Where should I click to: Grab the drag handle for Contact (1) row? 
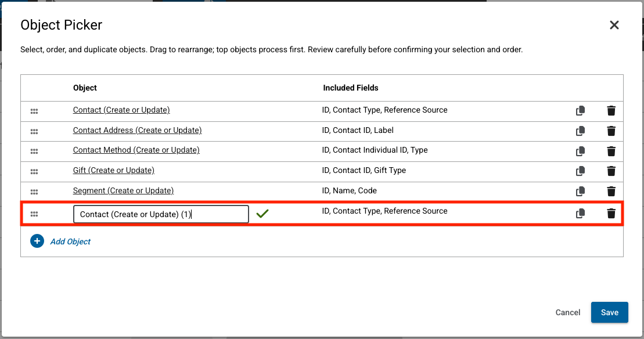tap(34, 214)
